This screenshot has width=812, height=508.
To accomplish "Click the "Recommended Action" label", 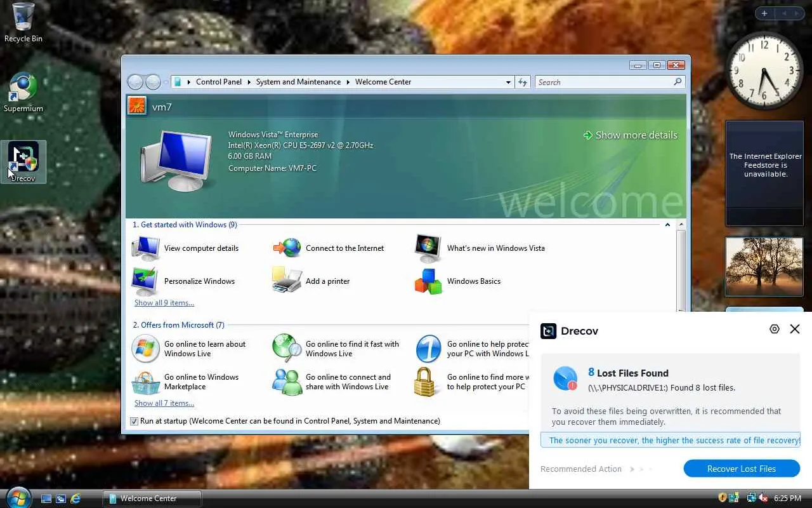I will pyautogui.click(x=581, y=469).
